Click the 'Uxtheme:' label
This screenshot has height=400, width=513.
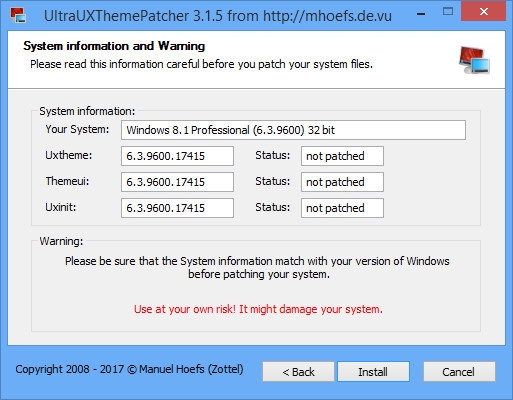point(69,155)
